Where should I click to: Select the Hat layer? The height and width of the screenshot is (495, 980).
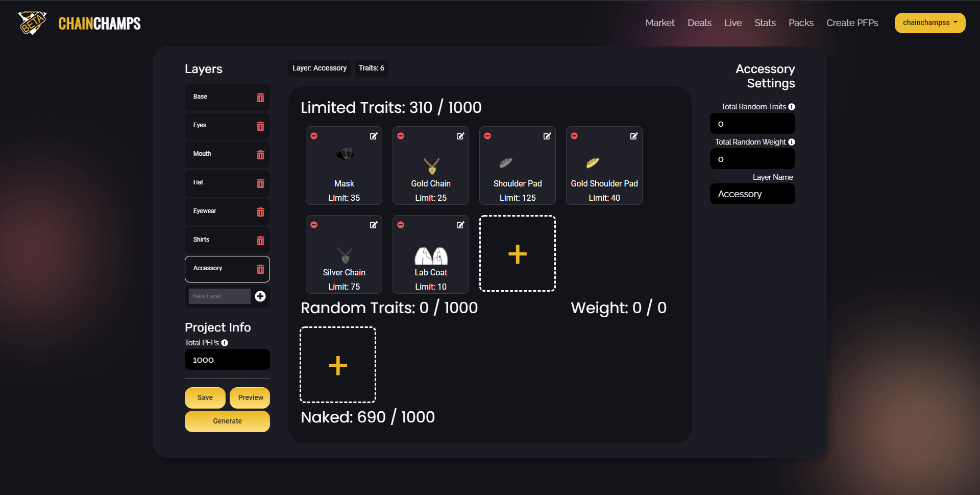click(227, 183)
